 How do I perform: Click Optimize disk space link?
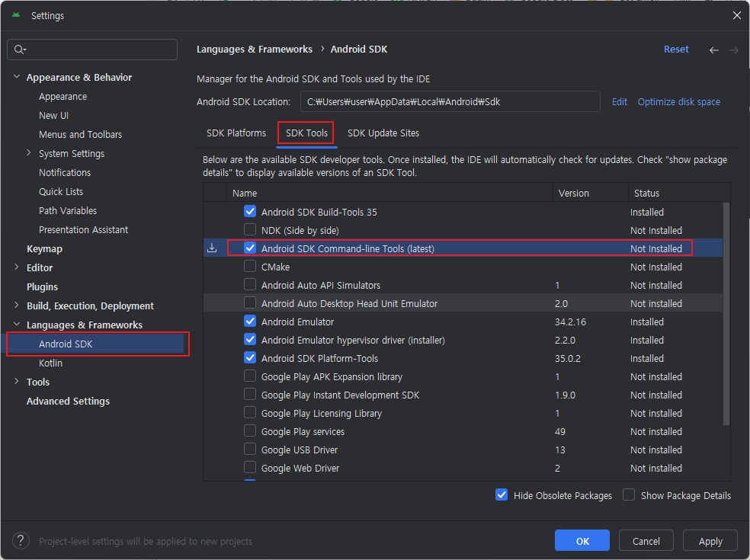(678, 102)
